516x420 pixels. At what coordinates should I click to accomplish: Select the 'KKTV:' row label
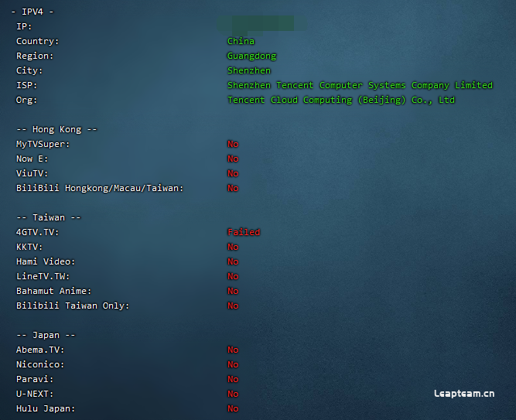[29, 247]
